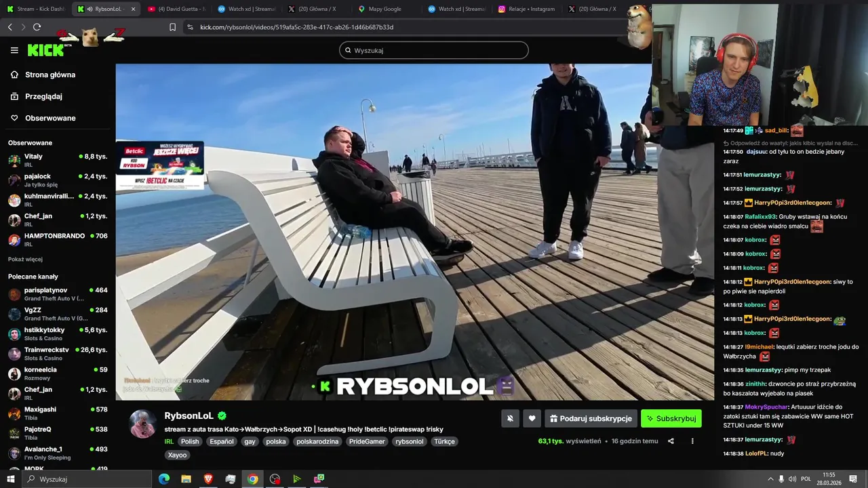Select the rybsonlol tag
This screenshot has height=488, width=868.
410,441
